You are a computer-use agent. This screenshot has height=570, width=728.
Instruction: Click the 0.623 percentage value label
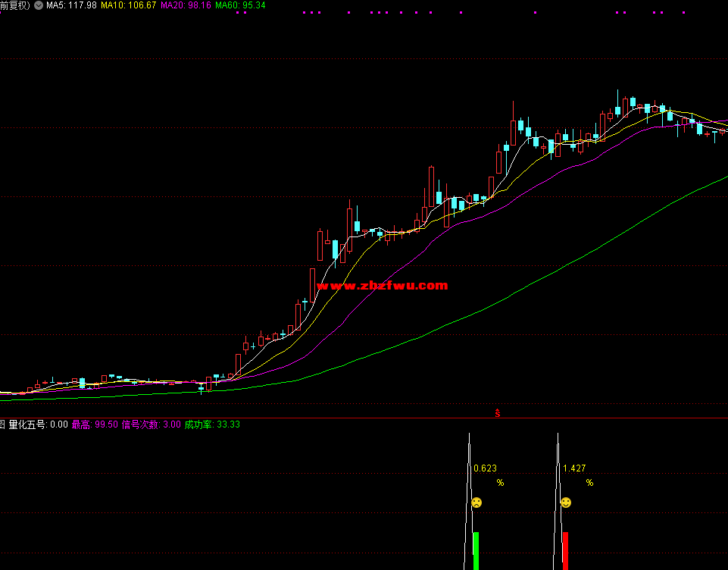pyautogui.click(x=485, y=468)
